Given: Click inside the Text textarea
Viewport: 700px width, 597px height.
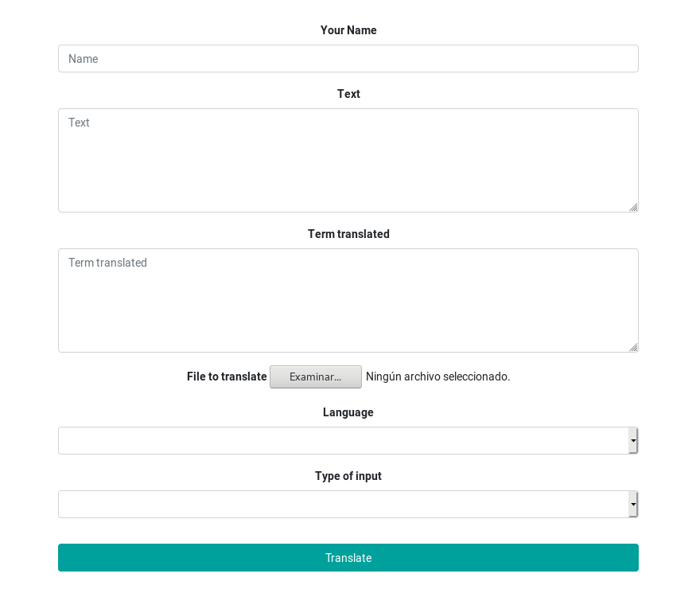Looking at the screenshot, I should point(348,159).
